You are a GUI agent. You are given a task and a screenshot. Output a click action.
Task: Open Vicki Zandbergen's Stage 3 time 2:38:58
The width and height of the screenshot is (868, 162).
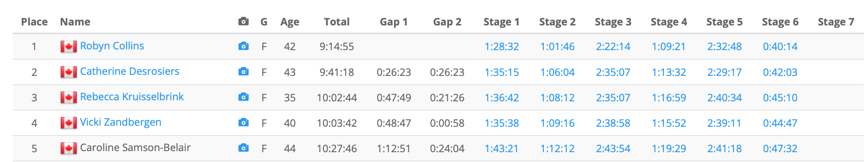[x=613, y=123]
